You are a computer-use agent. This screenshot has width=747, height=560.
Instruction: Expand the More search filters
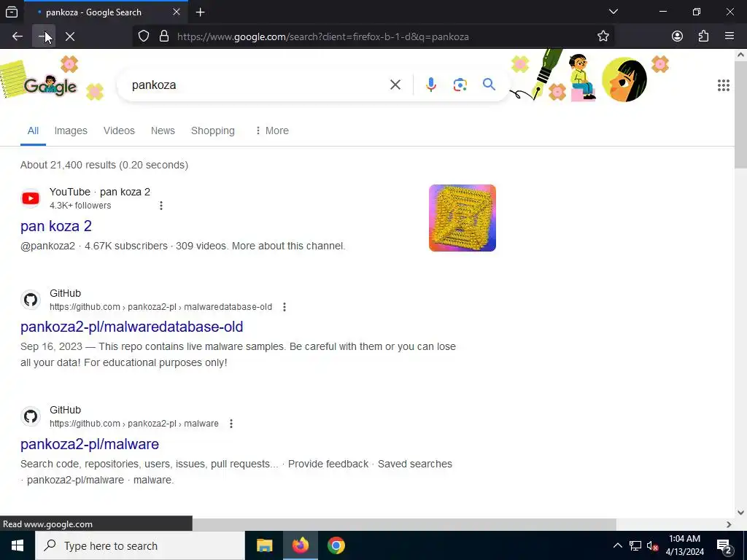(x=271, y=131)
